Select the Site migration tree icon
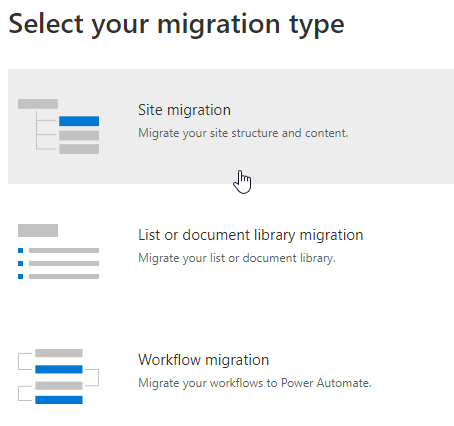Image resolution: width=454 pixels, height=426 pixels. 58,126
